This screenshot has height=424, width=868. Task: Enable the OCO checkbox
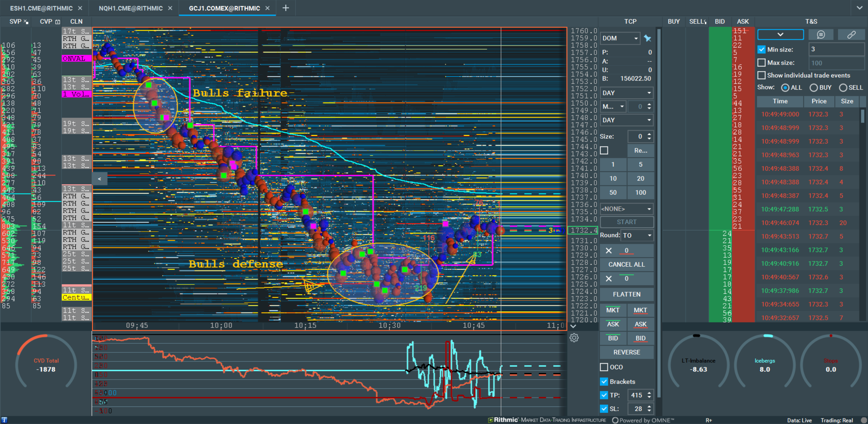(x=604, y=367)
